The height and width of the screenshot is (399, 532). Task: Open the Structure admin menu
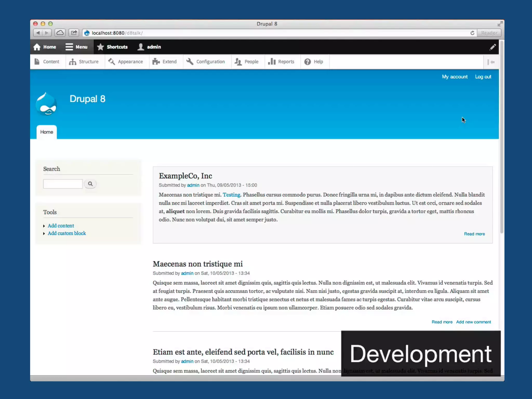coord(84,62)
